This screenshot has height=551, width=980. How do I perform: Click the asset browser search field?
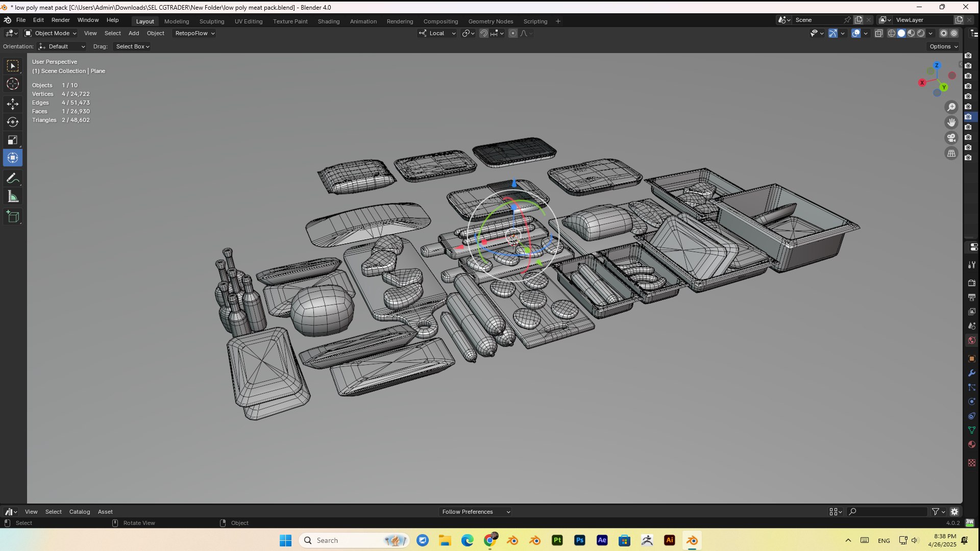tap(887, 512)
